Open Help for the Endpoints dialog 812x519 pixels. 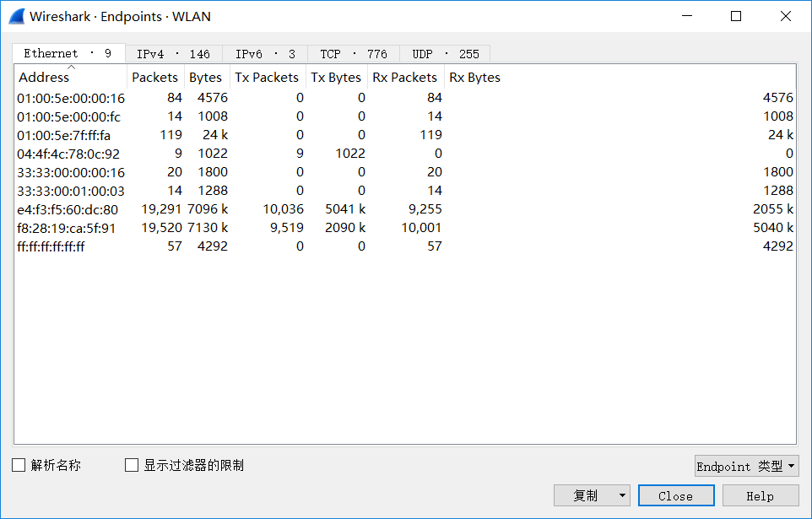click(761, 495)
